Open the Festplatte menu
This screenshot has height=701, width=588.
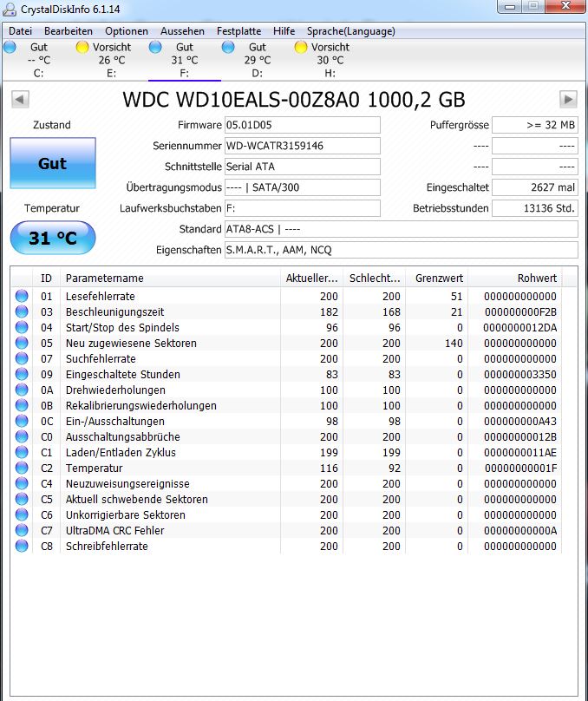pos(239,31)
